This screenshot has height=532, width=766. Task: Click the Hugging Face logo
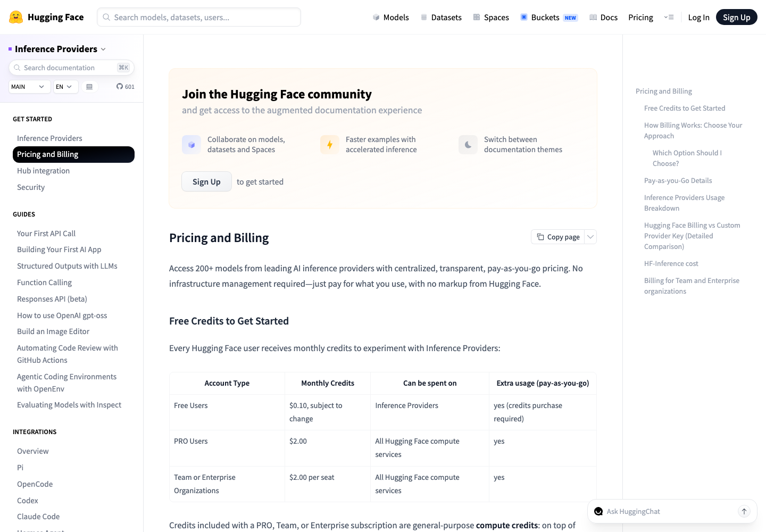pyautogui.click(x=46, y=17)
